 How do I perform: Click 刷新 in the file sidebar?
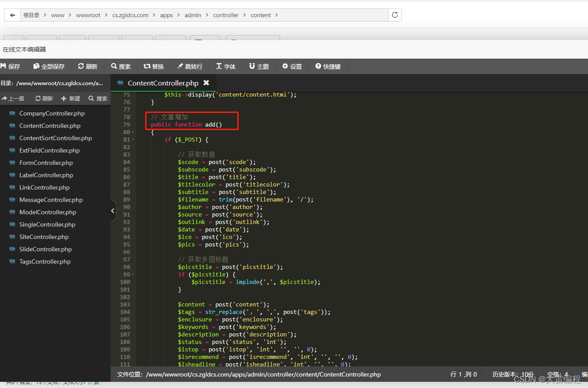click(44, 98)
